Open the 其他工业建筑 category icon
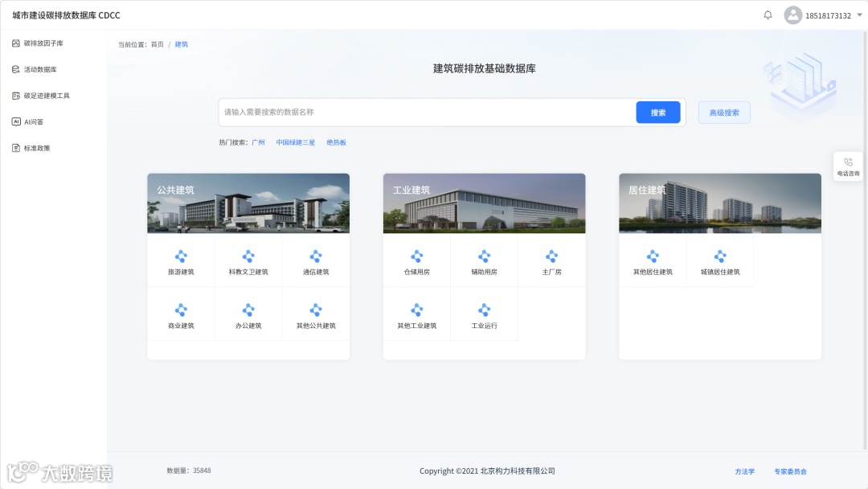This screenshot has height=489, width=868. (x=417, y=310)
